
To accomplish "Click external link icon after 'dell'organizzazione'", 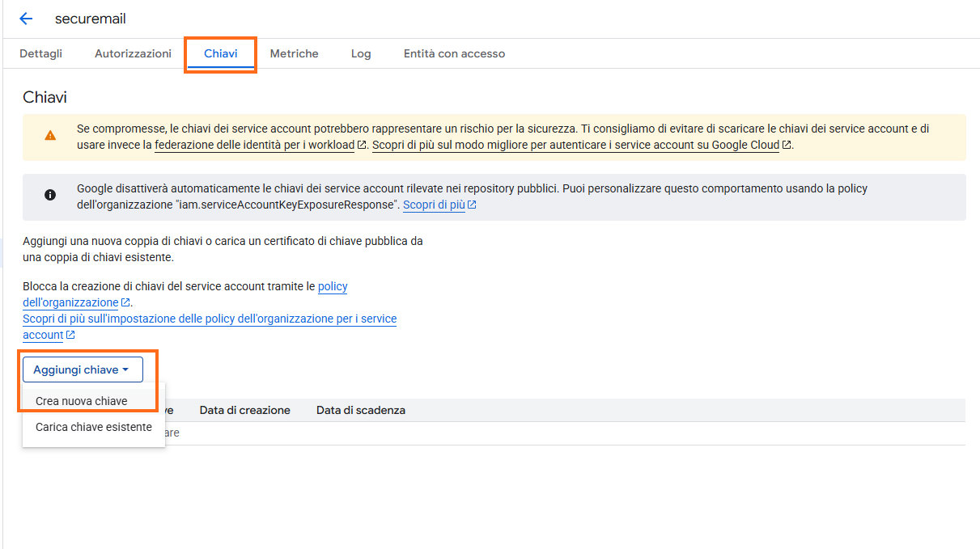I will [x=125, y=303].
